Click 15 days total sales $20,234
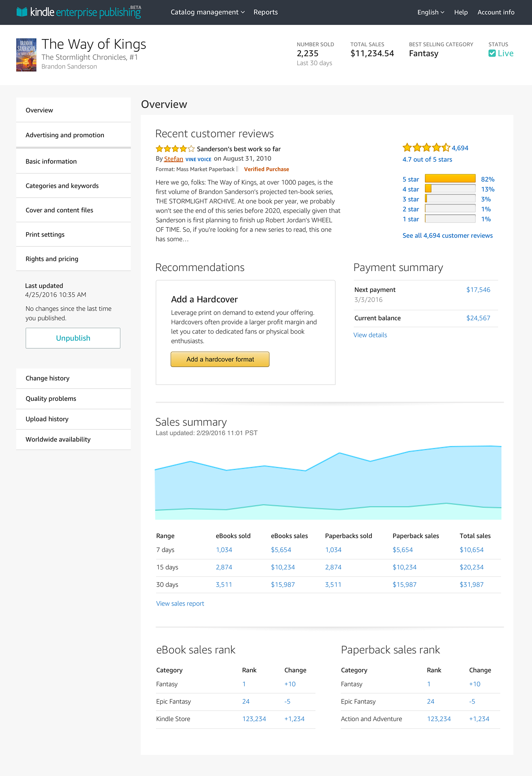The image size is (532, 776). [x=472, y=567]
